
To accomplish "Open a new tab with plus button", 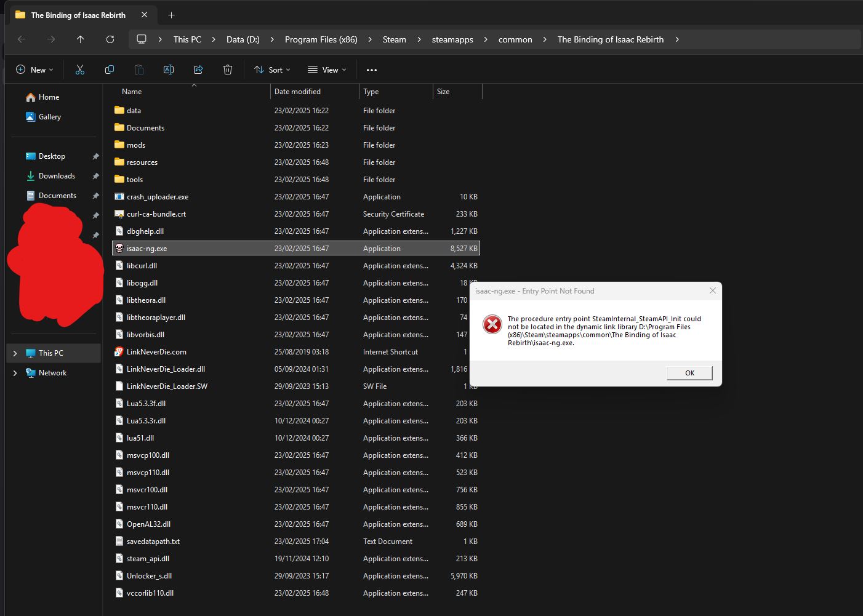I will 172,15.
